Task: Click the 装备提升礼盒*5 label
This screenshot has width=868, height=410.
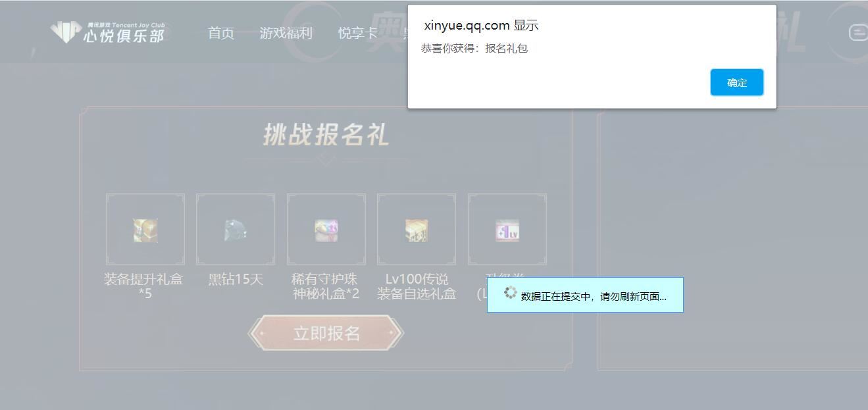Action: pos(145,286)
